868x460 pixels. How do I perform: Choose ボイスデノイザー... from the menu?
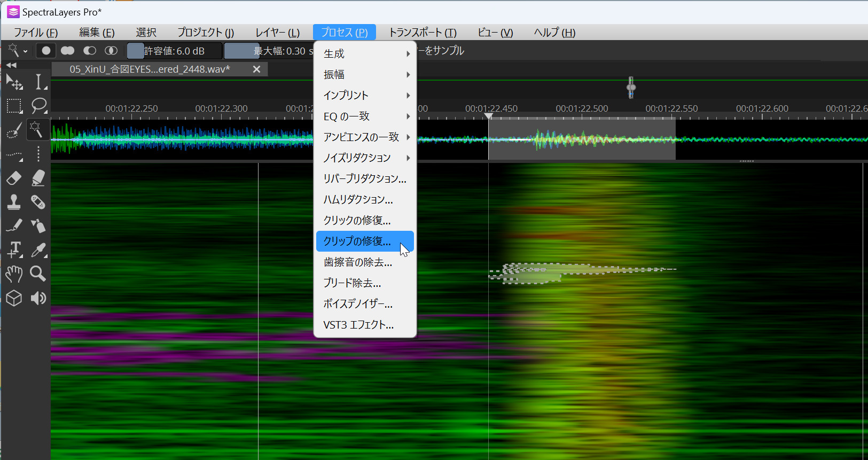(x=365, y=303)
